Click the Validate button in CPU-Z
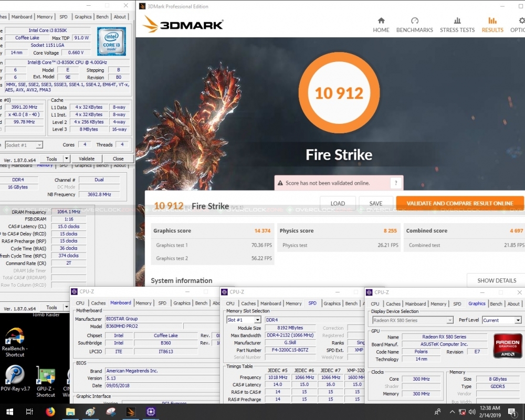This screenshot has height=420, width=525. (87, 159)
